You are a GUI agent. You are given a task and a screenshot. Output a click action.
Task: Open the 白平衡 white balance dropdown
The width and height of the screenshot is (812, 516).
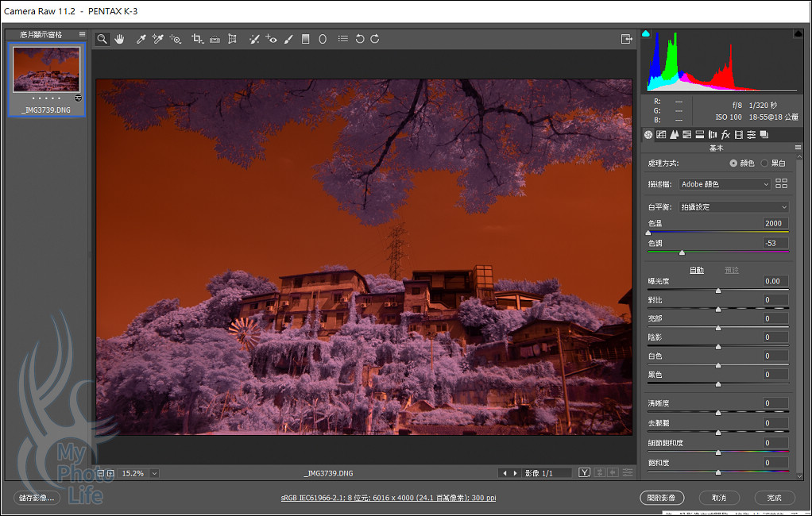pyautogui.click(x=733, y=206)
